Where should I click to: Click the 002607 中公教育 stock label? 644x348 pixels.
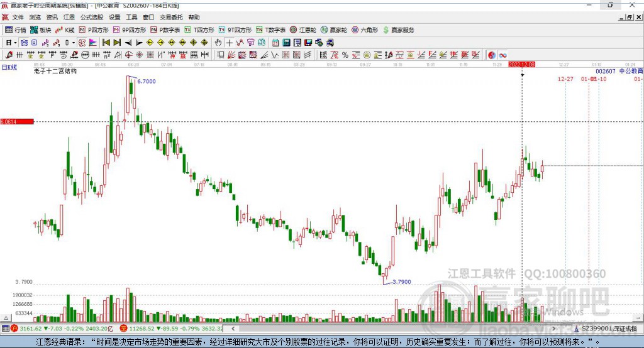[x=619, y=71]
